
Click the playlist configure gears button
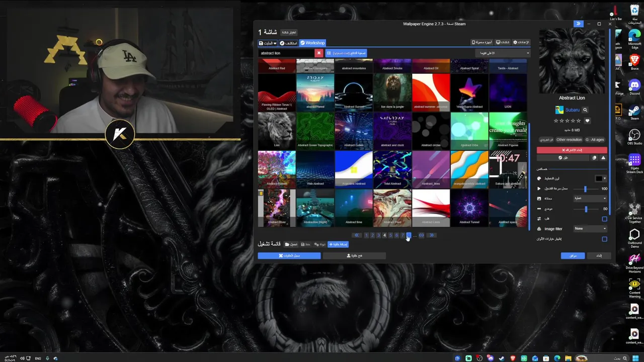320,244
